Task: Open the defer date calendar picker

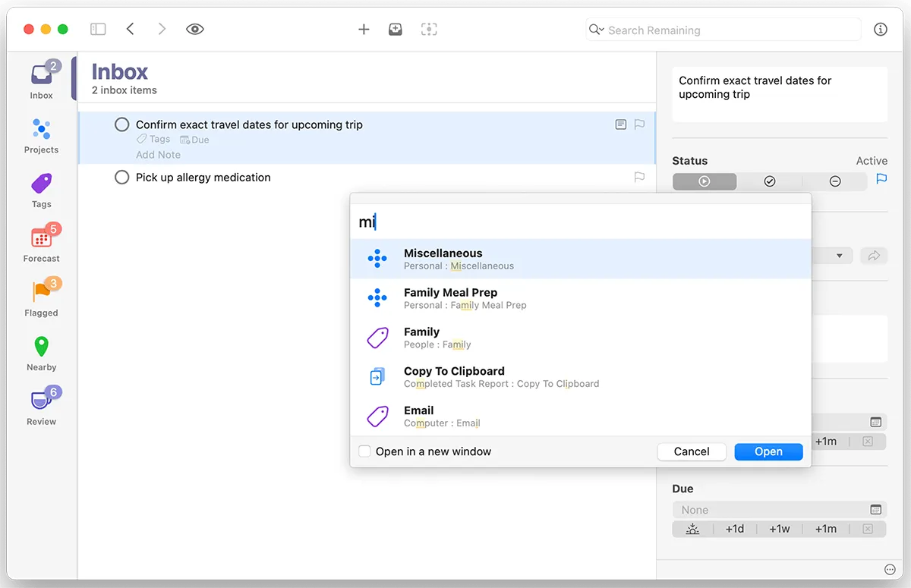Action: point(875,422)
